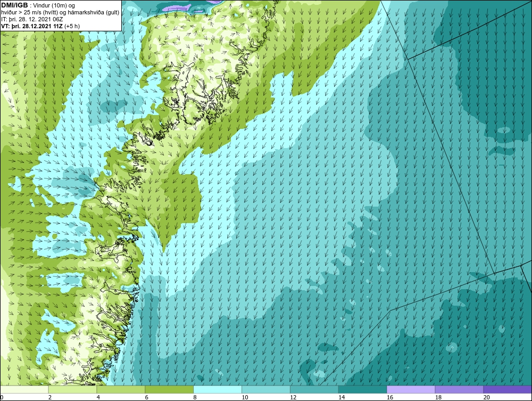Click the 0–2 m/s palest legend swatch
The width and height of the screenshot is (532, 401).
pyautogui.click(x=24, y=389)
